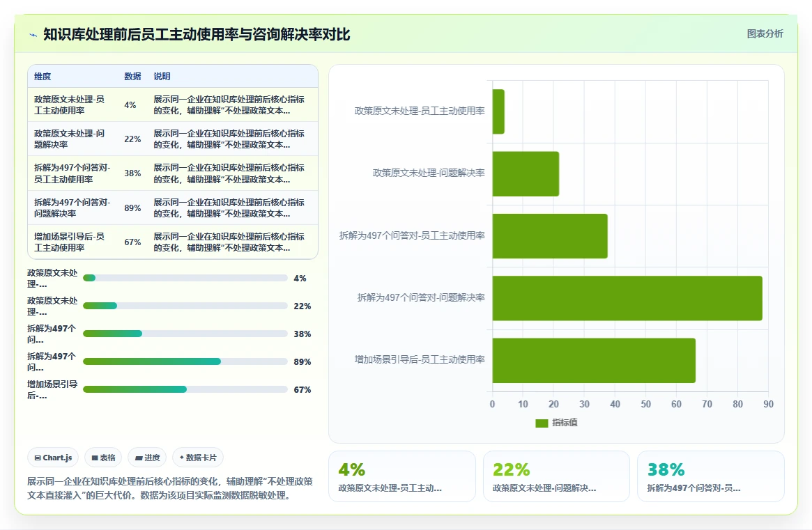
Task: Click the 89% progress bar
Action: coord(185,361)
